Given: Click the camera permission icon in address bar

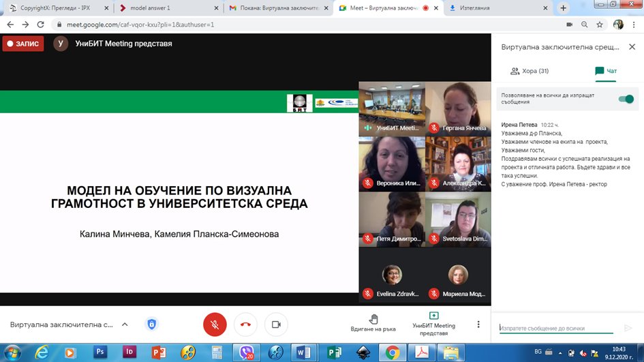Looking at the screenshot, I should [570, 25].
